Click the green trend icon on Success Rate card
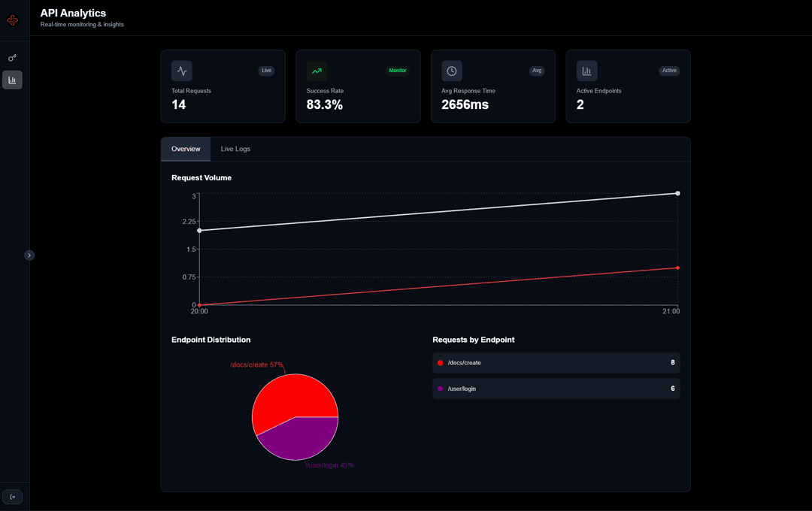812x511 pixels. pyautogui.click(x=317, y=71)
